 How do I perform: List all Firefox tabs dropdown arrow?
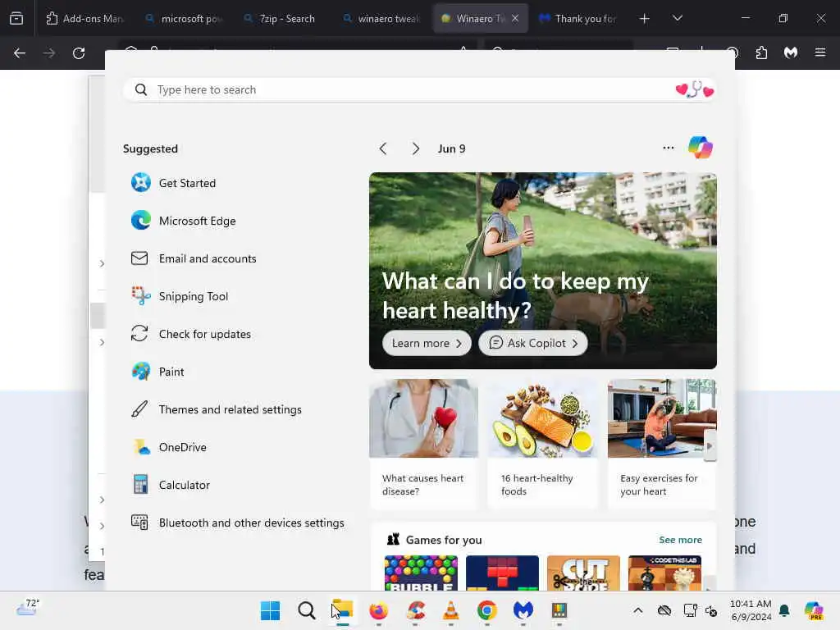pyautogui.click(x=677, y=18)
